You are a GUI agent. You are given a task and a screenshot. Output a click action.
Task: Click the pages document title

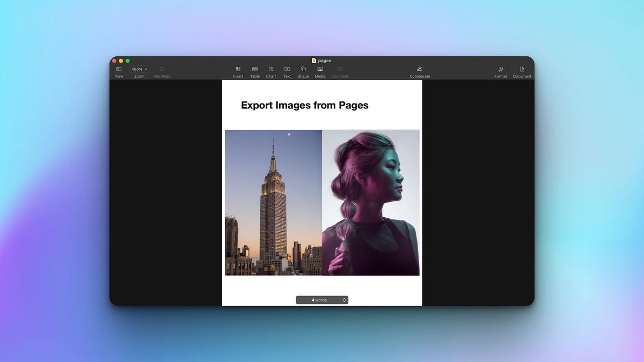click(324, 61)
